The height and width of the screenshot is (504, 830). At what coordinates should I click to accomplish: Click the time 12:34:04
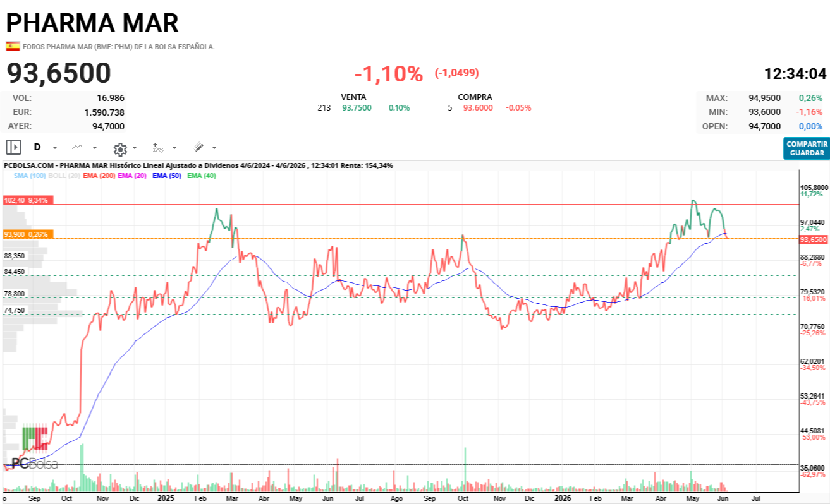(795, 74)
